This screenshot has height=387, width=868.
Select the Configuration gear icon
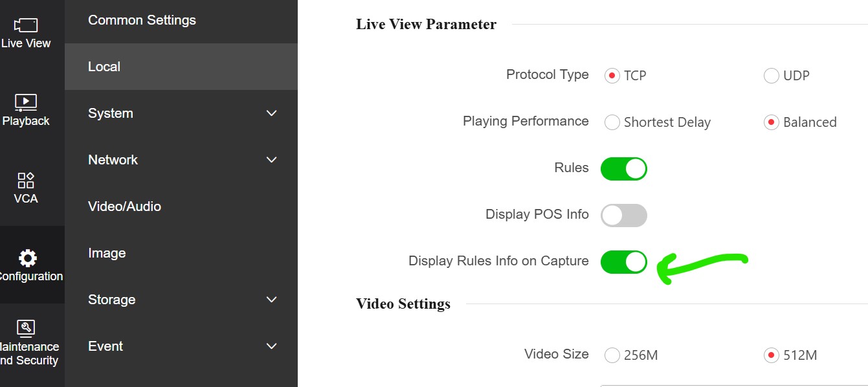(27, 258)
